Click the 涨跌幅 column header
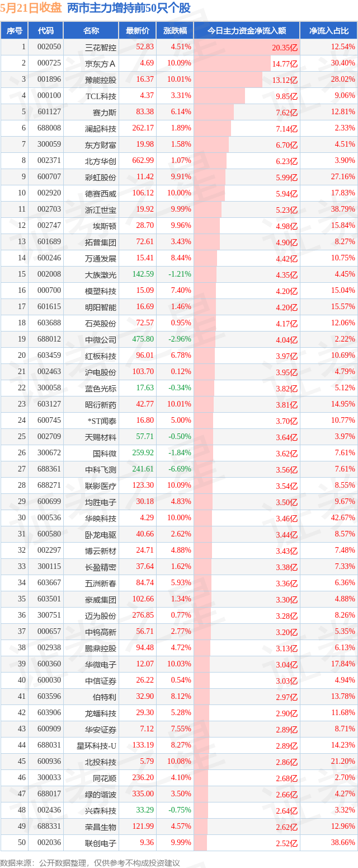Screen dimensions: 358x868 (175, 30)
